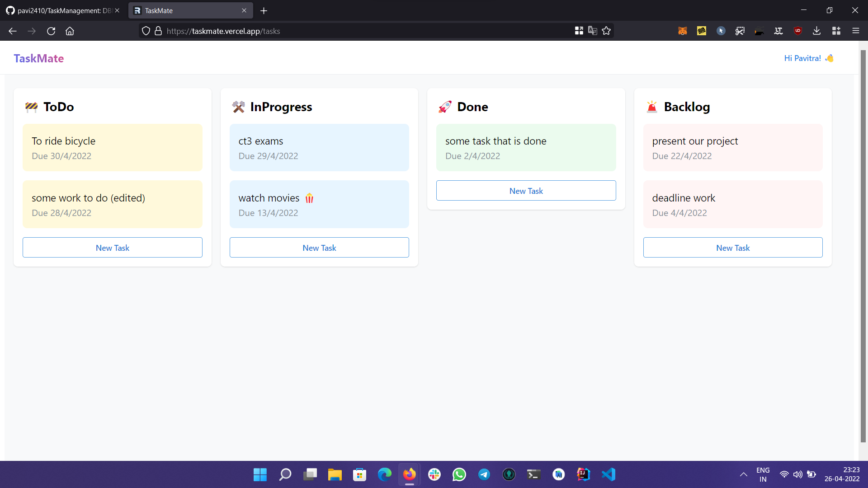Click TaskMate logo link
This screenshot has height=488, width=868.
(x=39, y=58)
